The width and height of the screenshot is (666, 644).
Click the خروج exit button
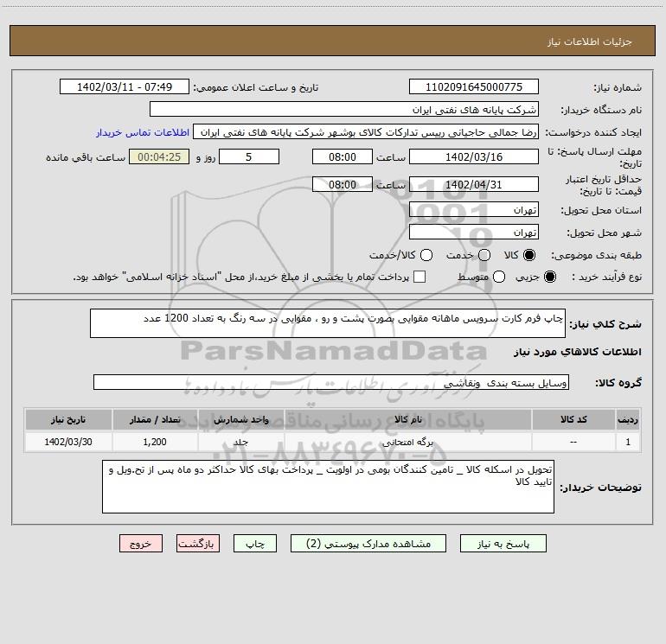click(141, 544)
